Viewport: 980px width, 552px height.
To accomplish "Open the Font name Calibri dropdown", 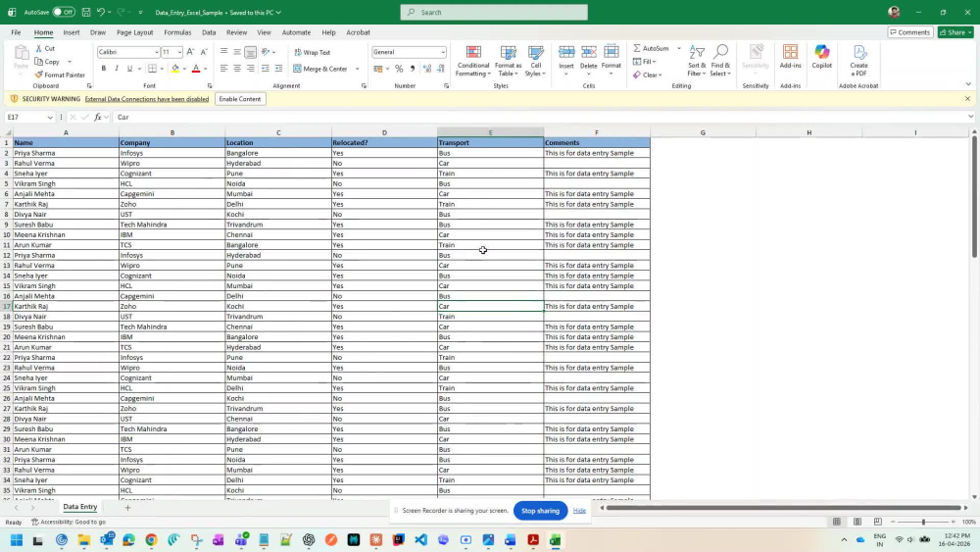I will pyautogui.click(x=156, y=53).
